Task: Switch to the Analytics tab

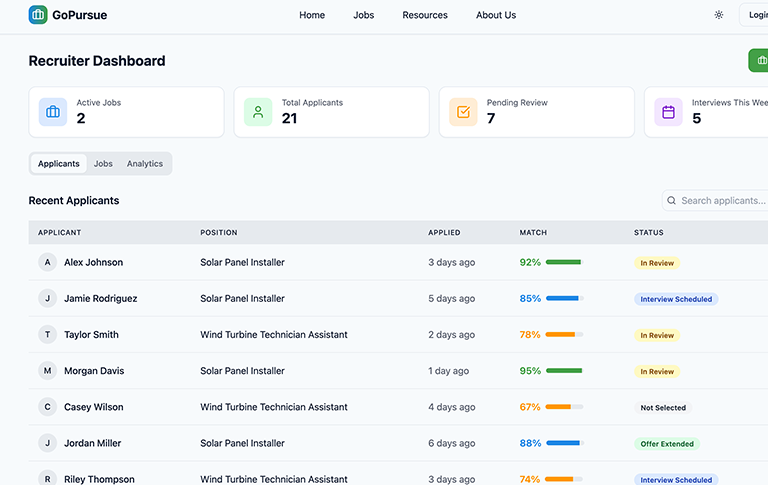Action: [145, 164]
